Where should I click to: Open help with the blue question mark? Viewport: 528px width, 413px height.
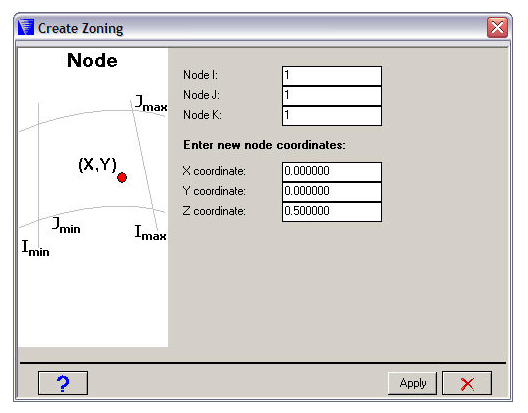coord(63,383)
